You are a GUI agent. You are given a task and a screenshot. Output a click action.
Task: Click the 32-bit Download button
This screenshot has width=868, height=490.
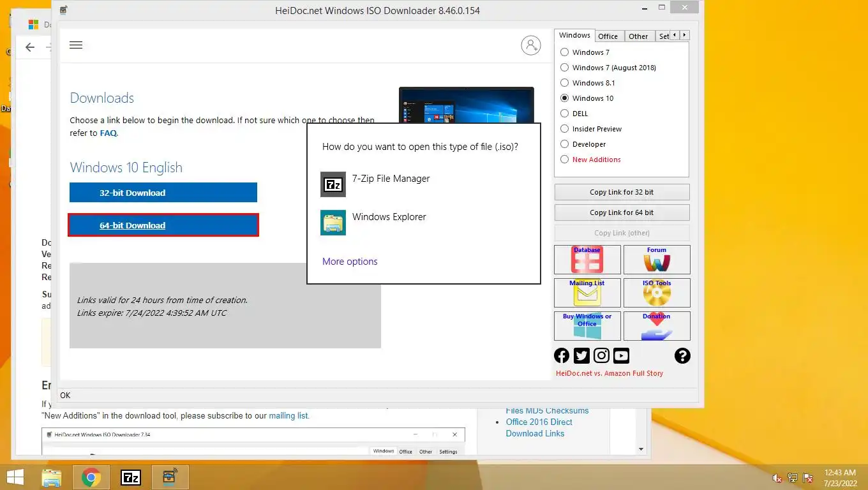pos(163,193)
